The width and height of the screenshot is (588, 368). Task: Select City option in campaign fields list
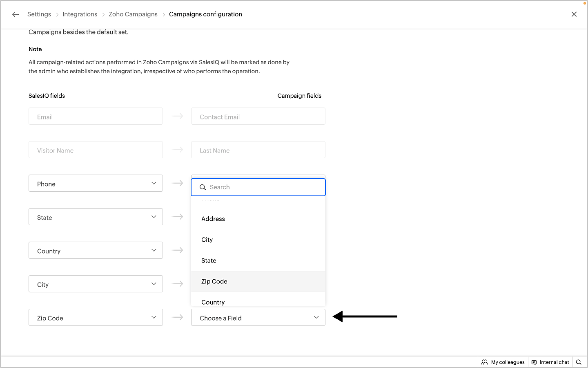pyautogui.click(x=207, y=240)
